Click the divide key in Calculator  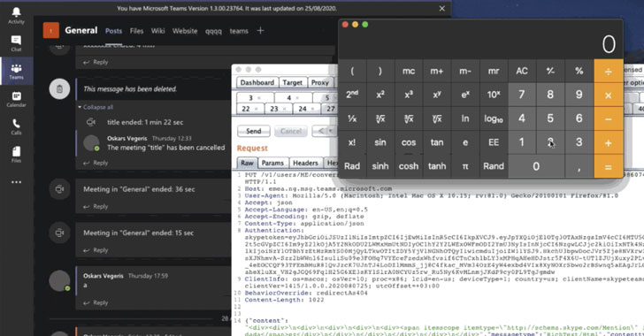click(609, 71)
